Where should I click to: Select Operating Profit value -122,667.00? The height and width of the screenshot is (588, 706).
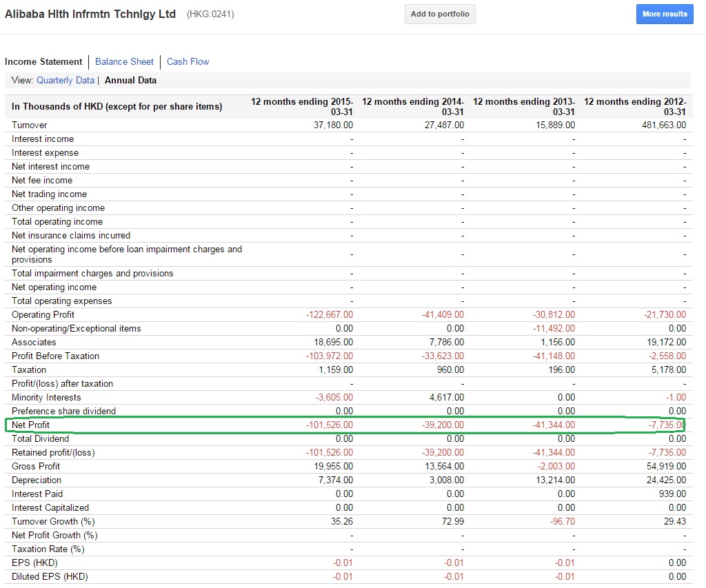coord(330,315)
